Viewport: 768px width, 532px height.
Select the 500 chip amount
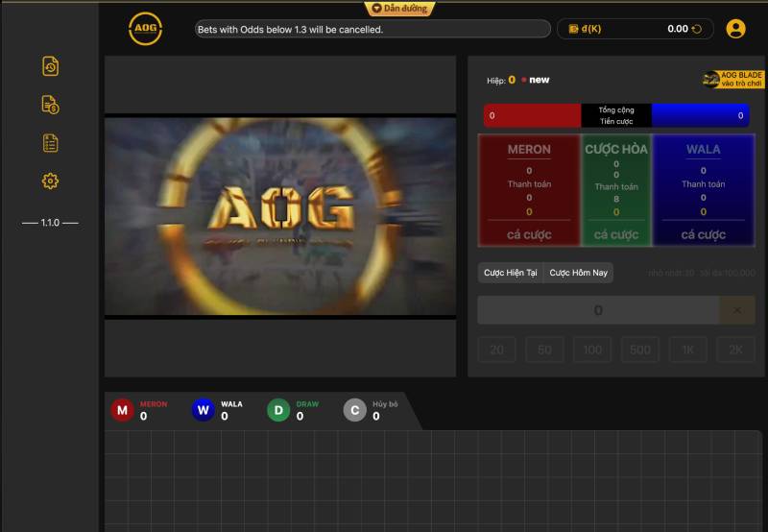tap(640, 351)
